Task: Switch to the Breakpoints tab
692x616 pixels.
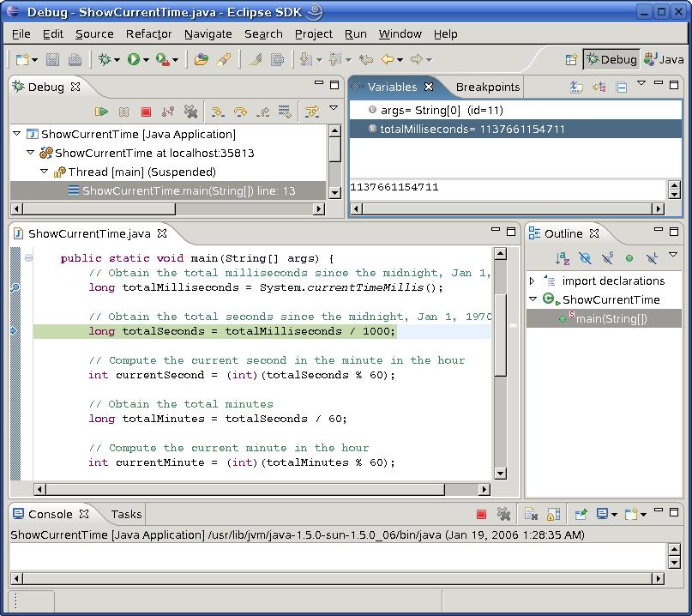Action: [x=488, y=87]
